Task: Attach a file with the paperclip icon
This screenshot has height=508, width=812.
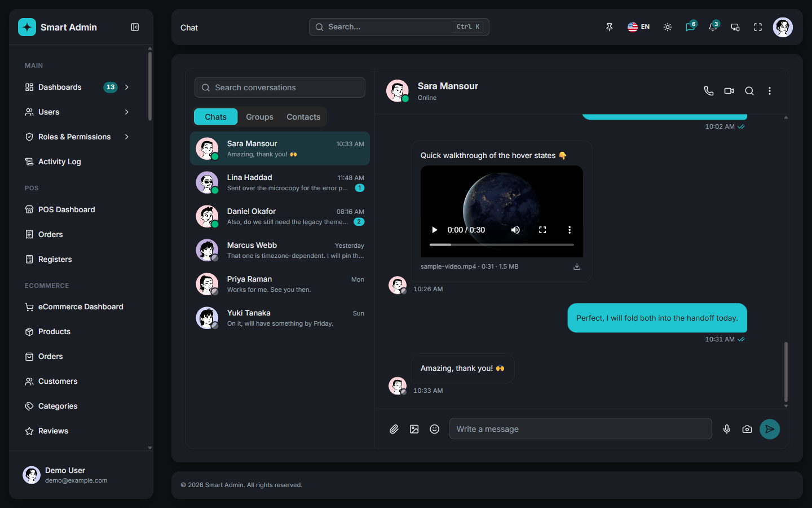Action: [x=394, y=429]
